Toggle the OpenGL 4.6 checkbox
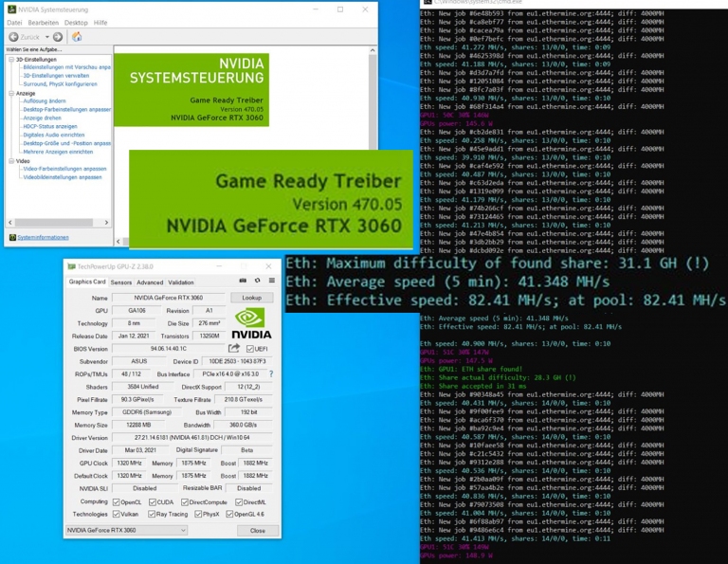 click(229, 514)
